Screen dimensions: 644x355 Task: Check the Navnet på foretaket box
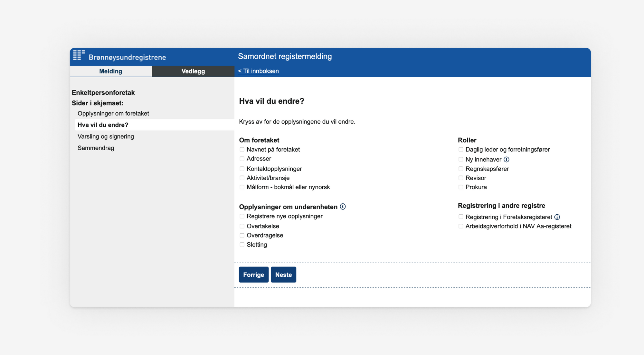click(x=242, y=149)
